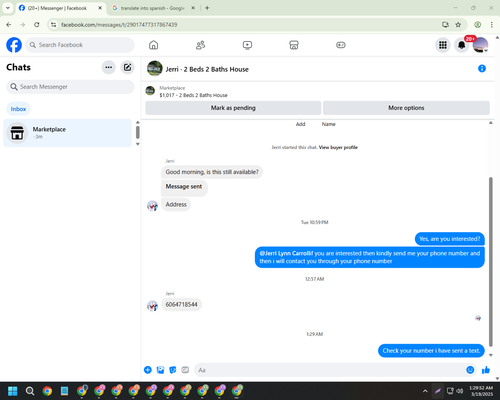Click the '6064718544' message

[x=182, y=304]
